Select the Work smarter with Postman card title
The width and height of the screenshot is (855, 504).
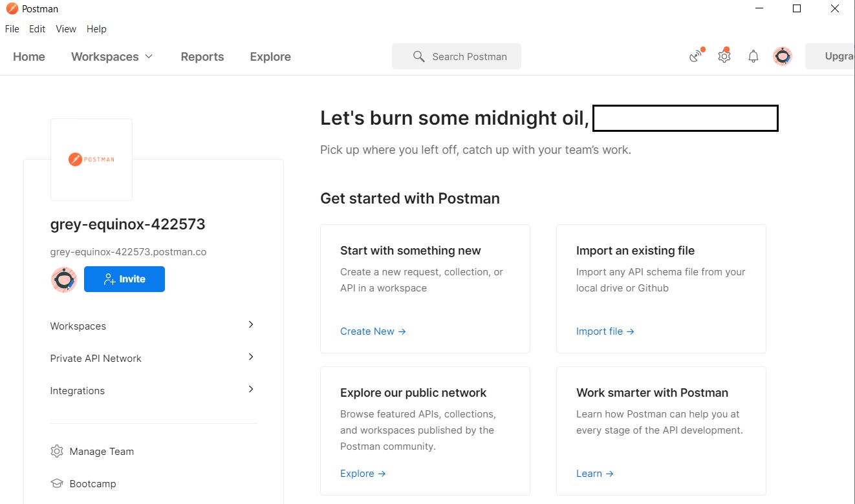coord(653,393)
